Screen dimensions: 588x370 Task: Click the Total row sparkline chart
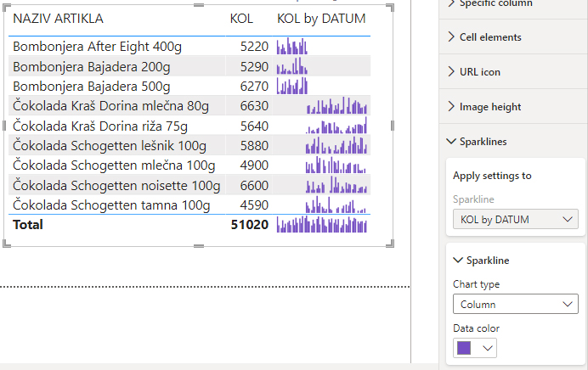(322, 225)
